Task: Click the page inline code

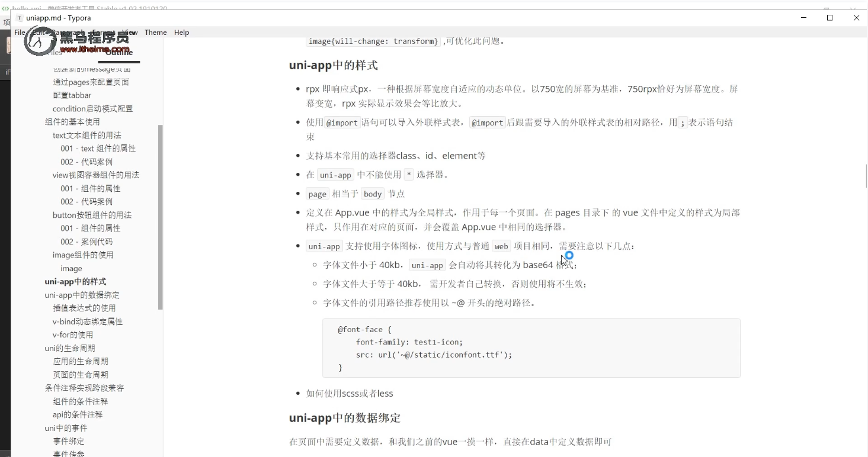Action: (x=317, y=194)
